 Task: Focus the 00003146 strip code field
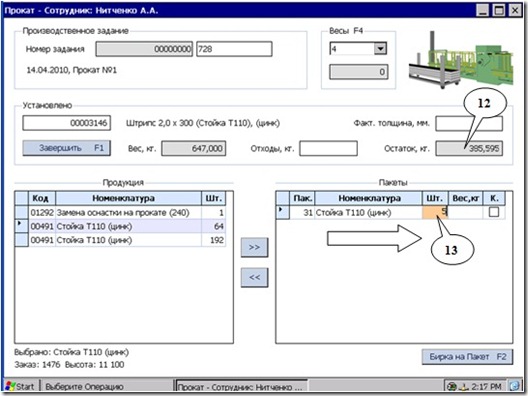coord(66,123)
